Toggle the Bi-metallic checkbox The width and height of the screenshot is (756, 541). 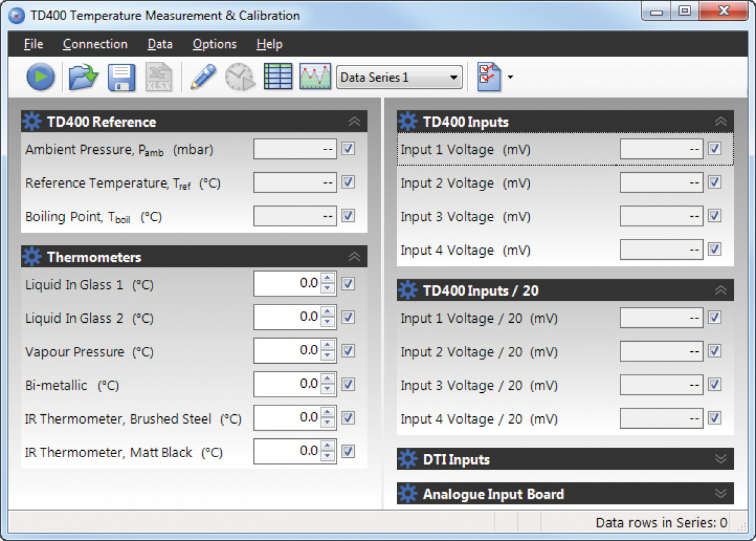click(348, 384)
